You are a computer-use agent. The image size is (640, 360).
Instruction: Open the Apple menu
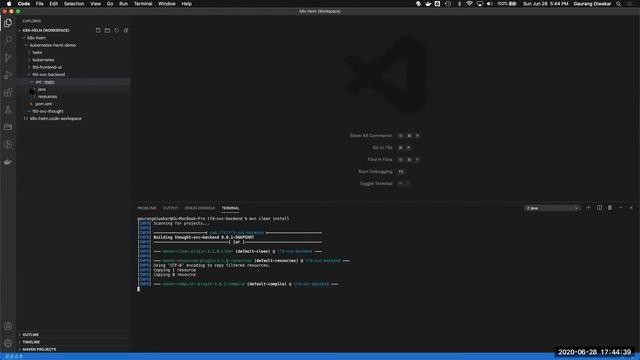(9, 4)
